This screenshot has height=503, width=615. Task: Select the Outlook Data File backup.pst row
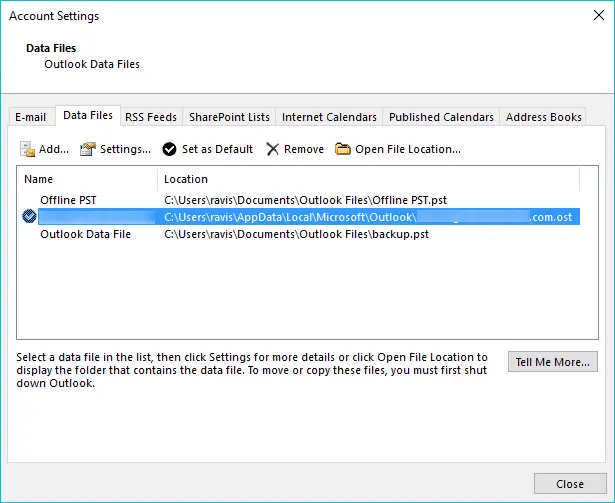pos(85,234)
